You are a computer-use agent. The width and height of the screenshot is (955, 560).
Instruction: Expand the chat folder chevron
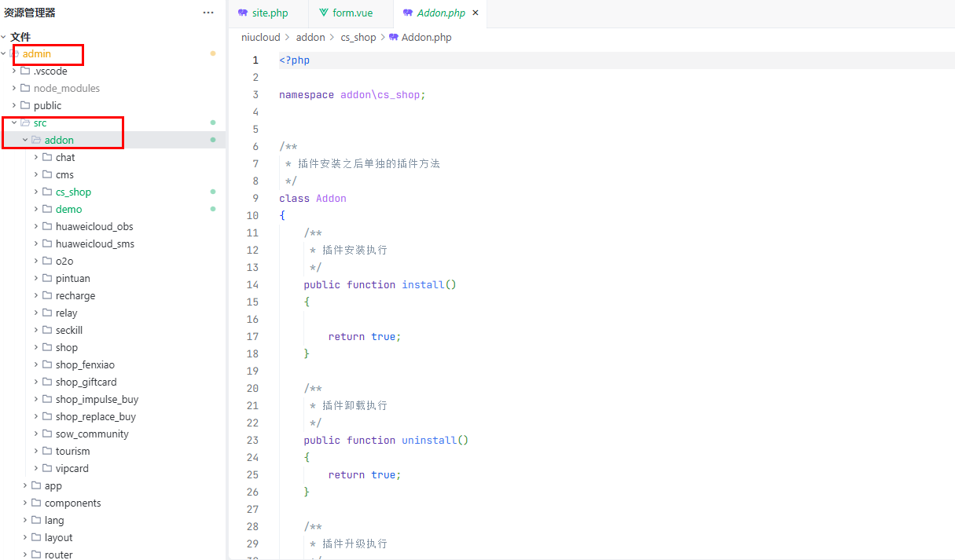point(36,157)
